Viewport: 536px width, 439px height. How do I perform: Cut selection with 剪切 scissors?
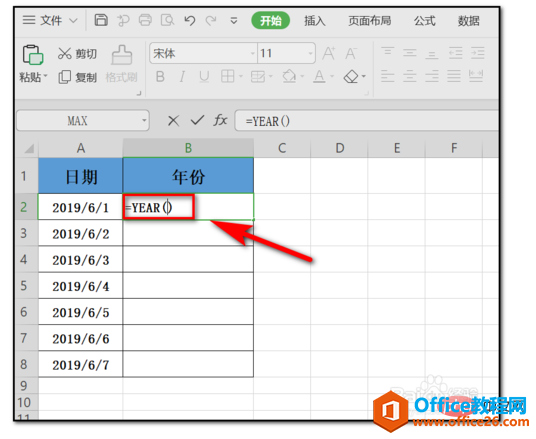(77, 54)
